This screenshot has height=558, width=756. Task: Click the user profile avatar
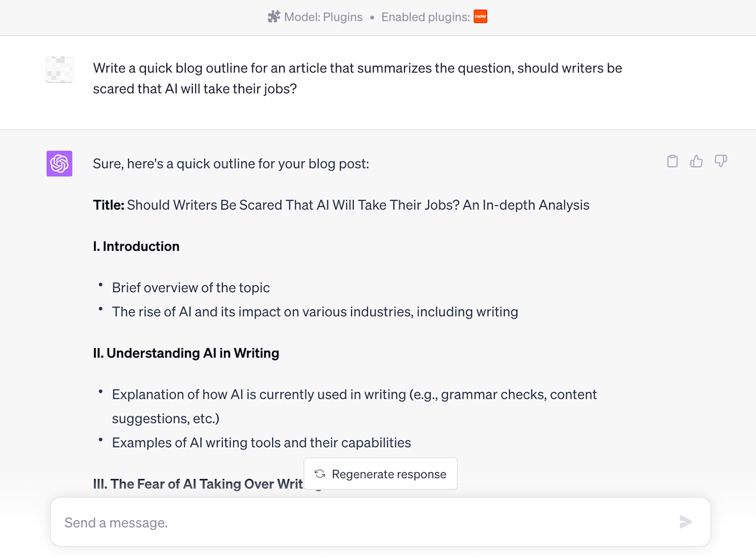point(59,70)
